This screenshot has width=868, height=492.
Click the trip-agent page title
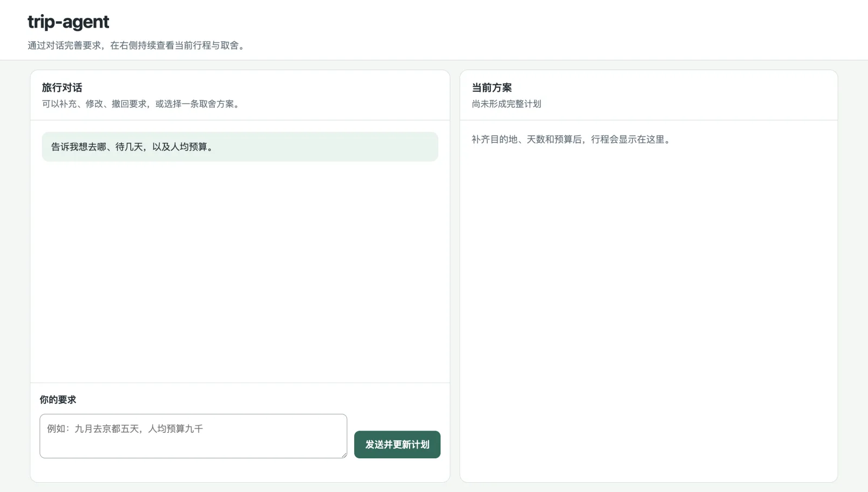click(68, 22)
